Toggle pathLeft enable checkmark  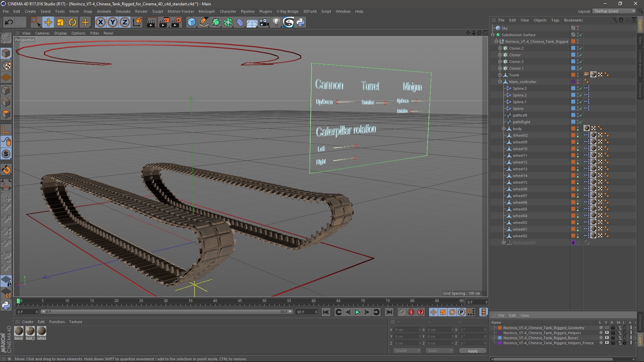pyautogui.click(x=581, y=115)
